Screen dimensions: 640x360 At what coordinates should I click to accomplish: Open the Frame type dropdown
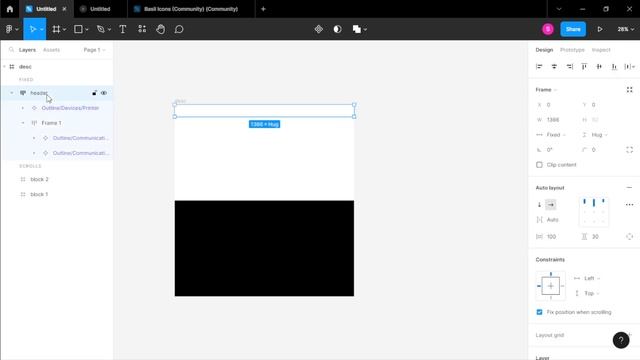point(546,90)
